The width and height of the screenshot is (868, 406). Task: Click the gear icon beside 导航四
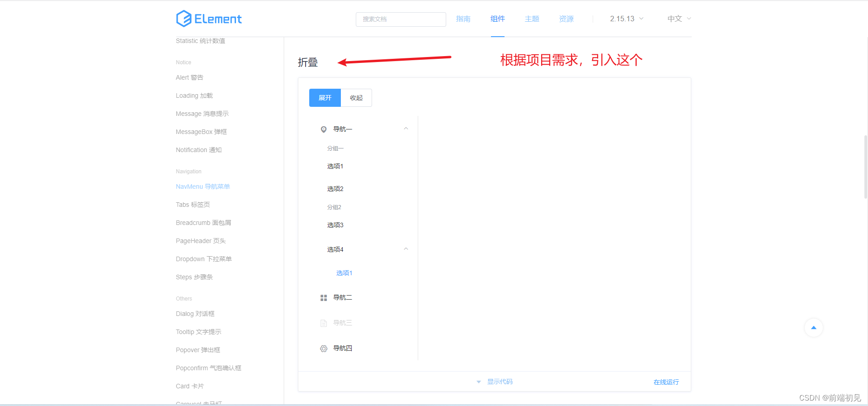(x=324, y=349)
